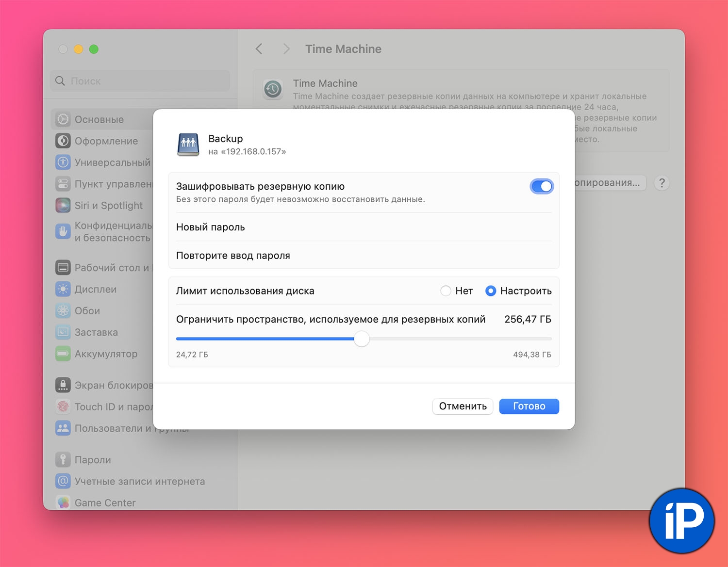Click the Экран блокировки lock icon
728x567 pixels.
pyautogui.click(x=63, y=385)
